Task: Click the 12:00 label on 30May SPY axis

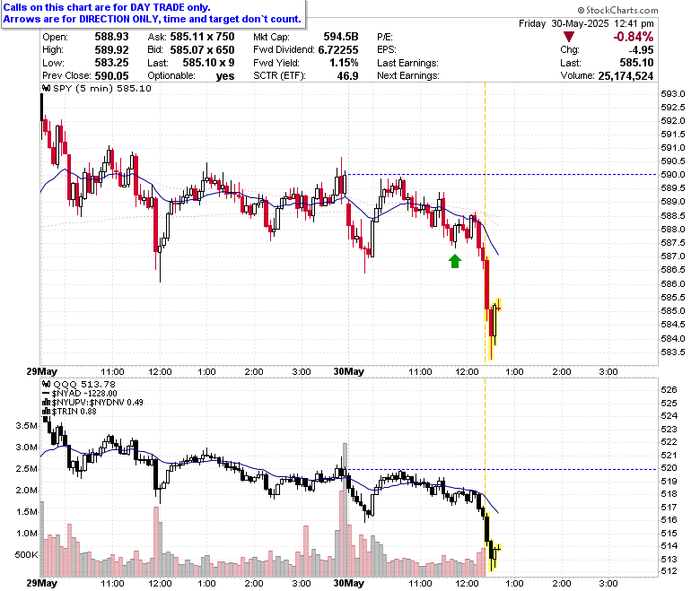Action: [x=467, y=372]
